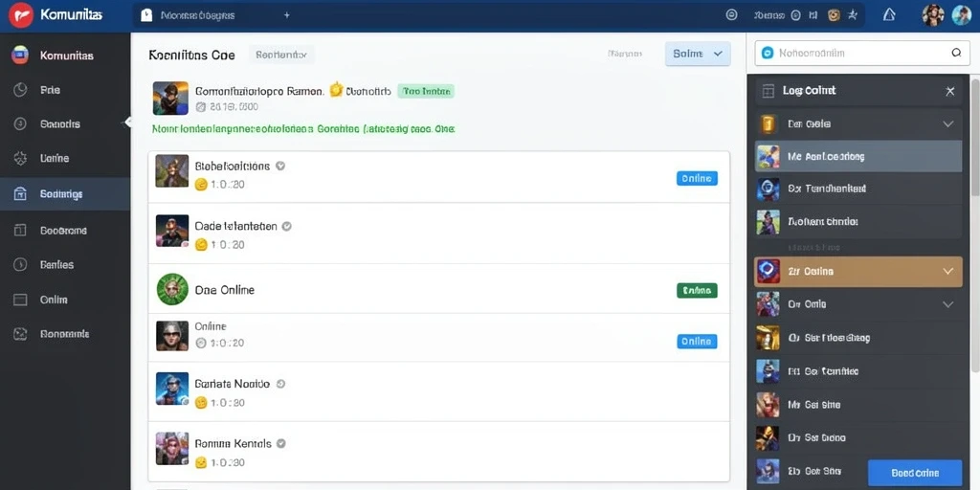Open the Lanine sidebar item
The image size is (980, 490).
coord(65,159)
